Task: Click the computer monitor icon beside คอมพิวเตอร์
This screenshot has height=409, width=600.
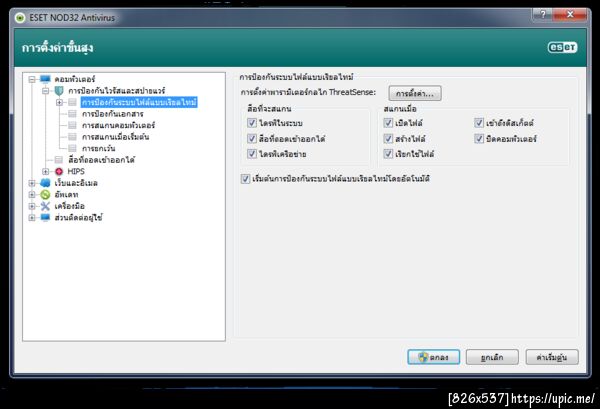Action: [x=45, y=79]
